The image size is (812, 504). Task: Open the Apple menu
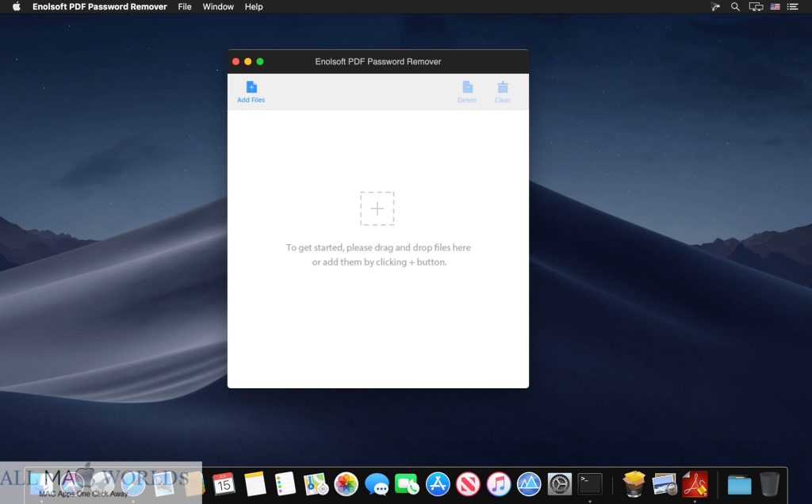[x=17, y=6]
